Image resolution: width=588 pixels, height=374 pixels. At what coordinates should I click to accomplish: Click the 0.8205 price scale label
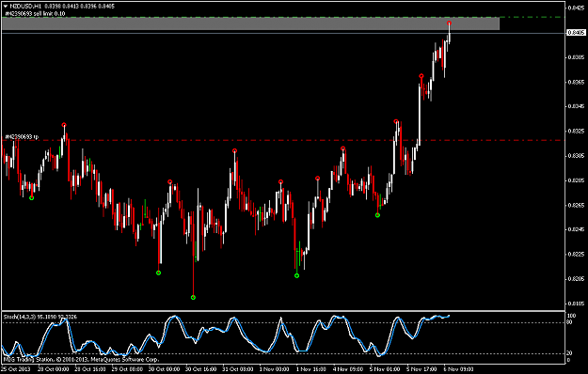click(576, 279)
